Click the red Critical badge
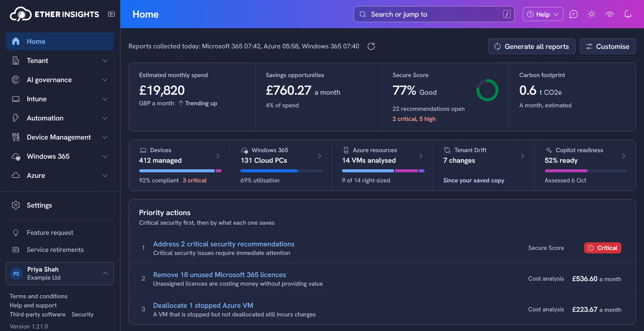The height and width of the screenshot is (331, 644). click(x=602, y=248)
